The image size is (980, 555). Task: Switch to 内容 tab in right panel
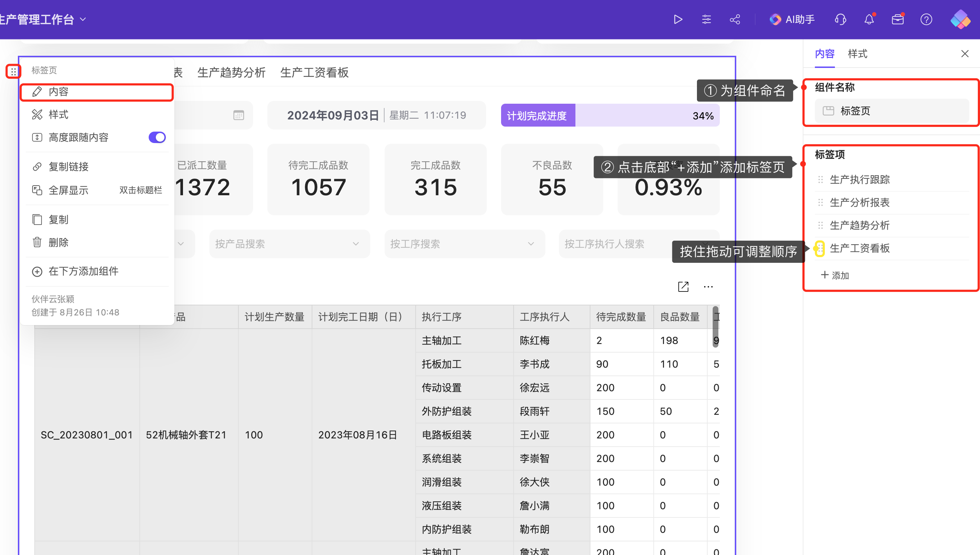pos(825,54)
